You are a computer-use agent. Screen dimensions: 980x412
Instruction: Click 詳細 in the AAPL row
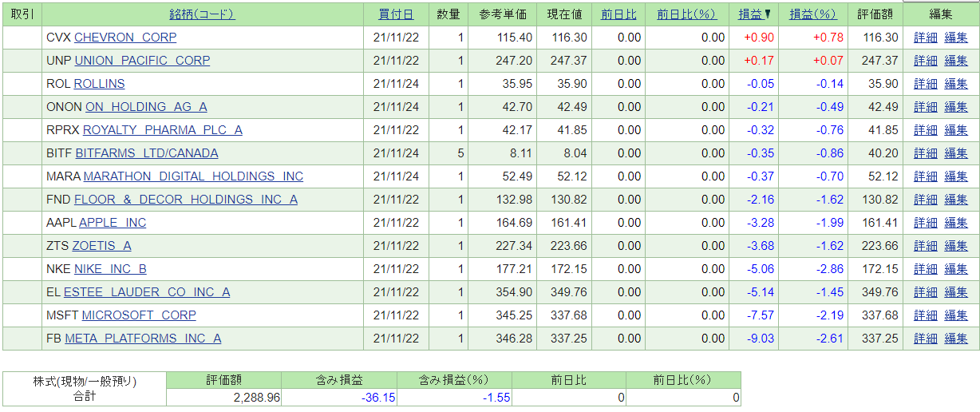(926, 223)
